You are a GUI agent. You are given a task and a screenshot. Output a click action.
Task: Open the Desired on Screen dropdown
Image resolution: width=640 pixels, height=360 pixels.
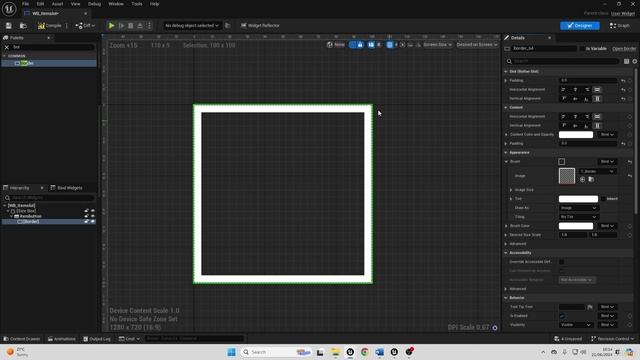477,45
